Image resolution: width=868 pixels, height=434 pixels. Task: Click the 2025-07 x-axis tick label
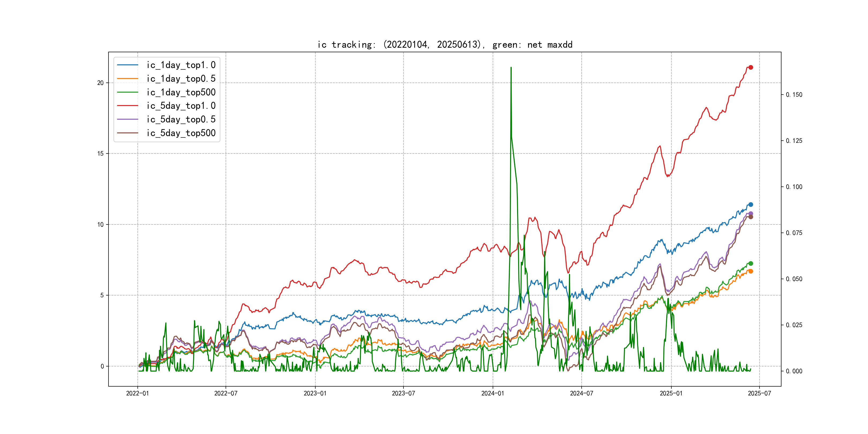759,393
